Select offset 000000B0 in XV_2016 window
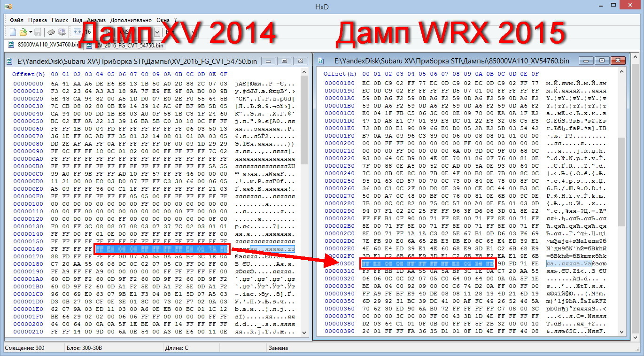This screenshot has width=644, height=356. (x=28, y=166)
